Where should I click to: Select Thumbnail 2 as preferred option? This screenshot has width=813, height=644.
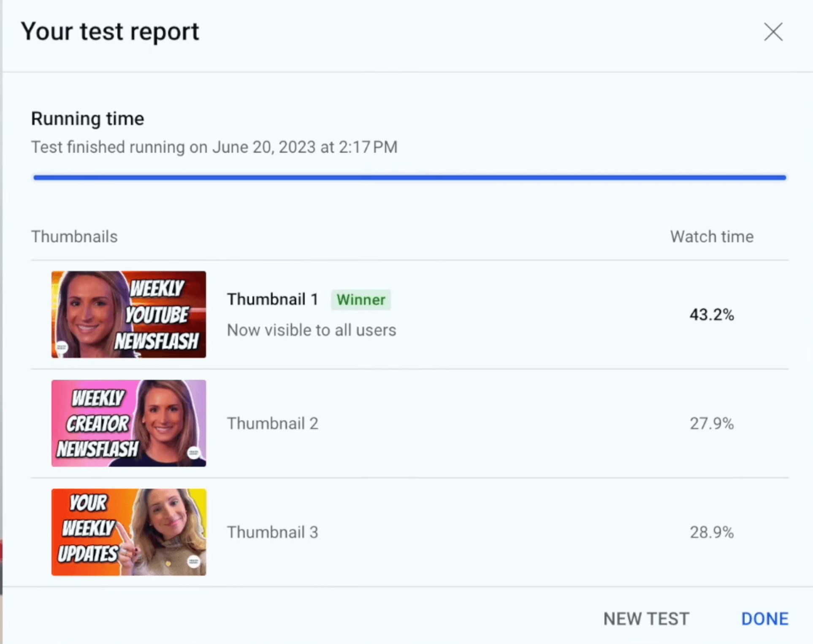point(273,423)
